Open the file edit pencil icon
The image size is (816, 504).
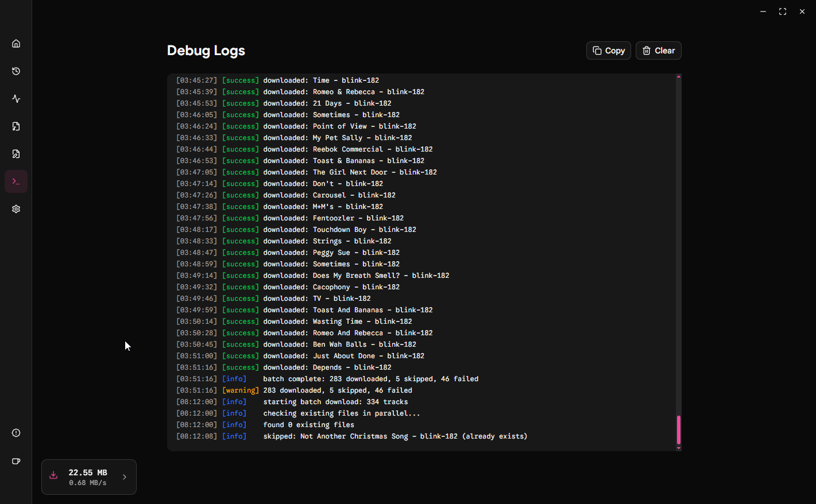pyautogui.click(x=16, y=154)
